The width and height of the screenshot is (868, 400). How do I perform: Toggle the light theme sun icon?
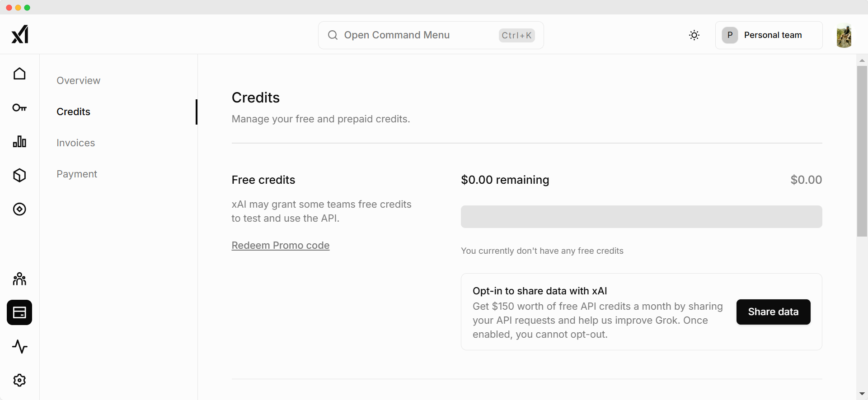click(x=694, y=35)
